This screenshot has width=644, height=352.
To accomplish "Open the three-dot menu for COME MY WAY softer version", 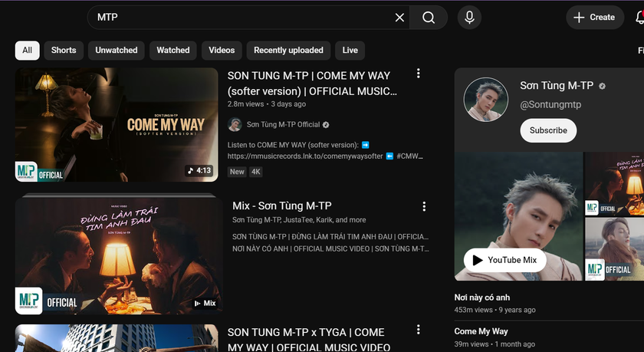I will point(418,74).
